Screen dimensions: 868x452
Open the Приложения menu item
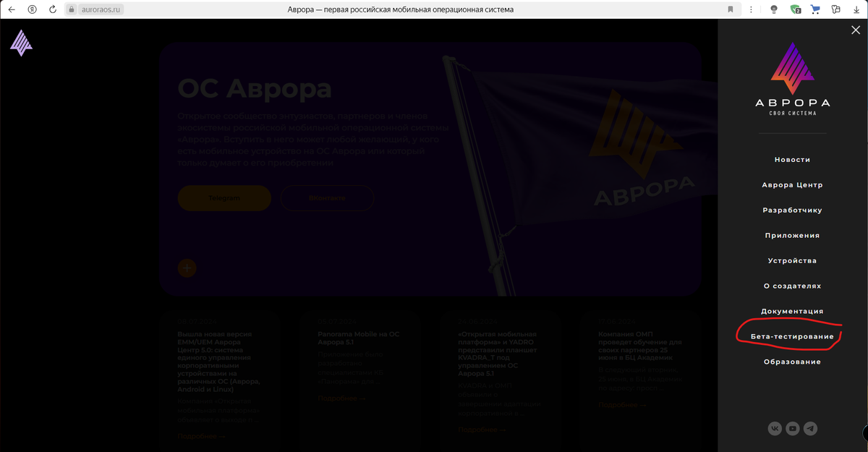(793, 236)
